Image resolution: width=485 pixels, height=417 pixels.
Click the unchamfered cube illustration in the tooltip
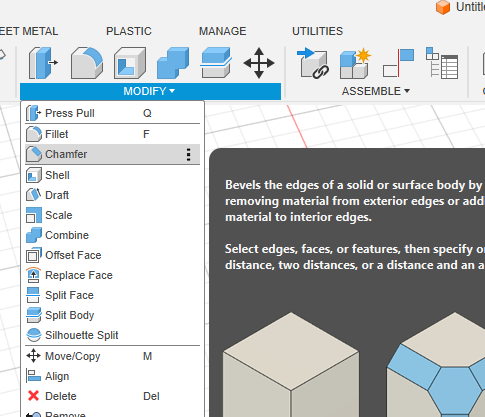tap(291, 364)
